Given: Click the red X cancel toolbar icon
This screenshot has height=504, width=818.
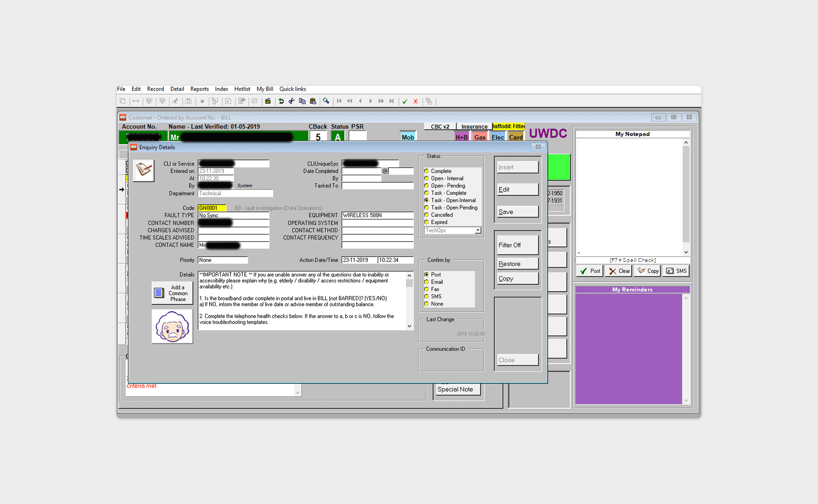Looking at the screenshot, I should coord(415,101).
